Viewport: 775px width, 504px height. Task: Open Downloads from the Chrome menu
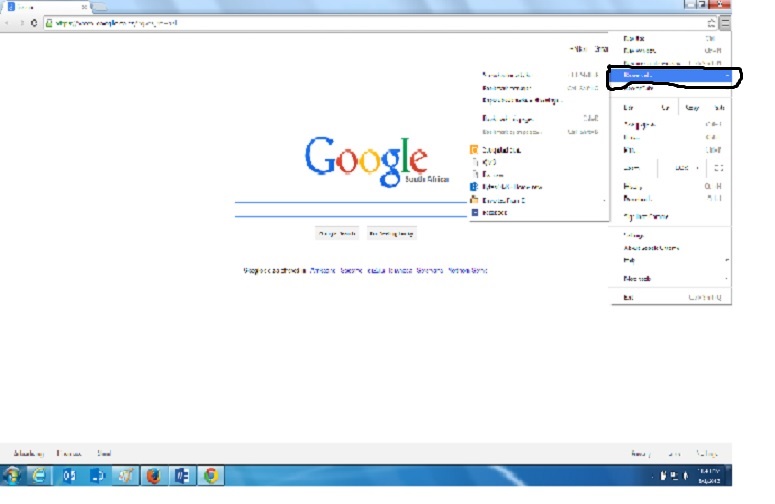tap(671, 199)
